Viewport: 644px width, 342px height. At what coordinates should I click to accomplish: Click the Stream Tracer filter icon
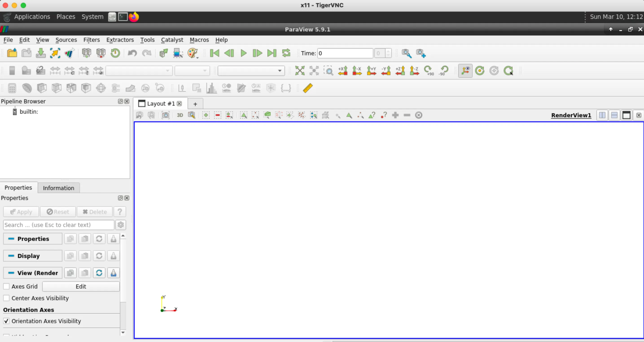[116, 88]
